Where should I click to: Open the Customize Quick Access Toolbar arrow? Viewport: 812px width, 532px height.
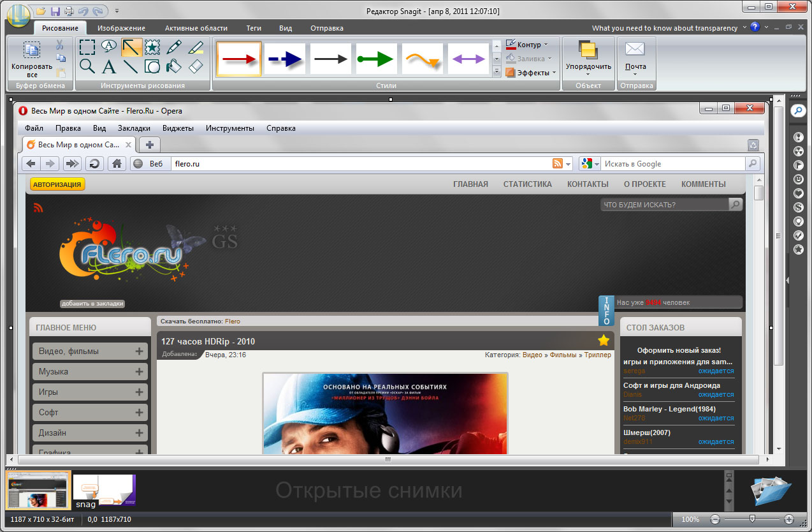[117, 11]
